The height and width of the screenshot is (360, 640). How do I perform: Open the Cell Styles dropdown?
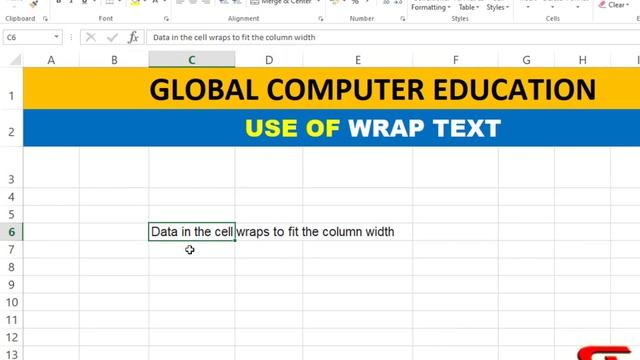tap(498, 6)
